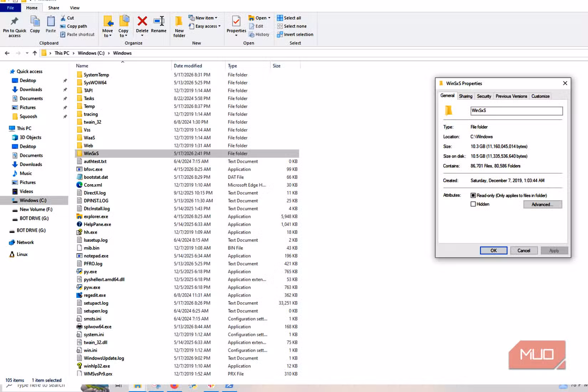Click Edit in the Open group

[256, 26]
